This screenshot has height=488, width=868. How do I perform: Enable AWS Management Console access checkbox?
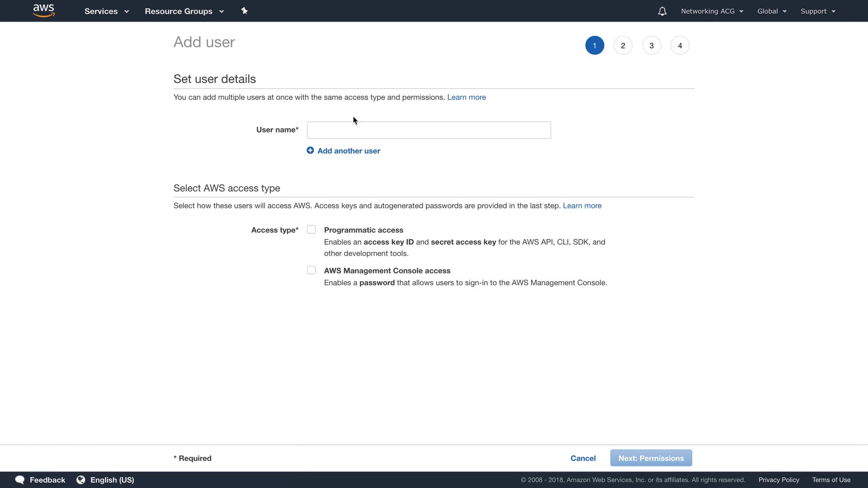tap(311, 270)
